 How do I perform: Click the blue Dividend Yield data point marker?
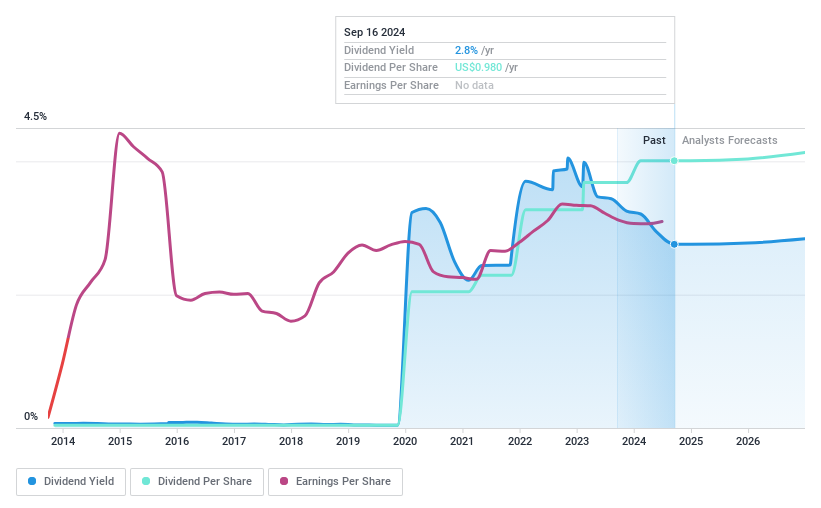675,244
